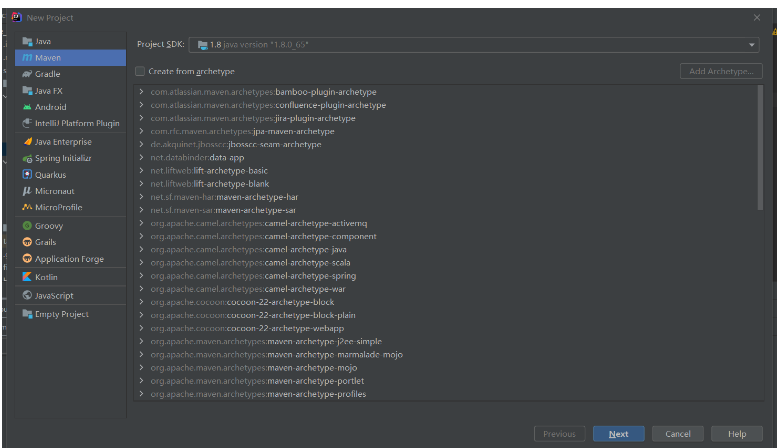This screenshot has width=777, height=448.
Task: Click the Quarkus icon
Action: tap(27, 174)
